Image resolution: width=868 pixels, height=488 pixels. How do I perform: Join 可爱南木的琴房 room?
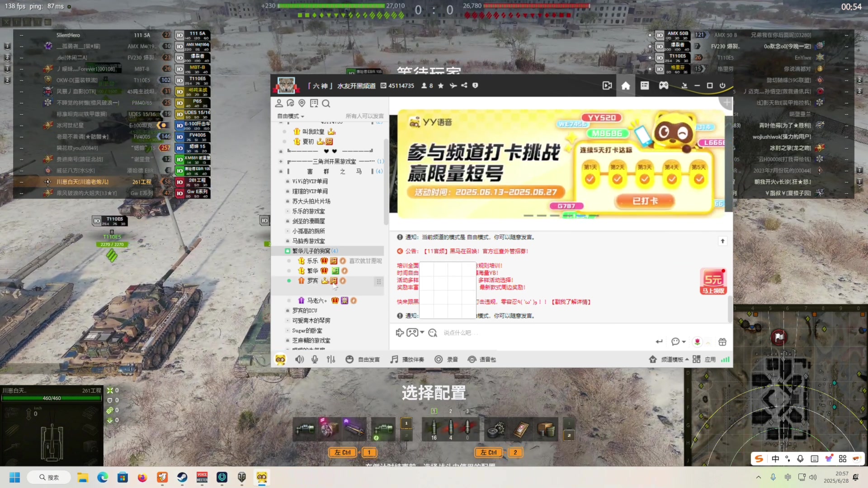[x=311, y=321]
